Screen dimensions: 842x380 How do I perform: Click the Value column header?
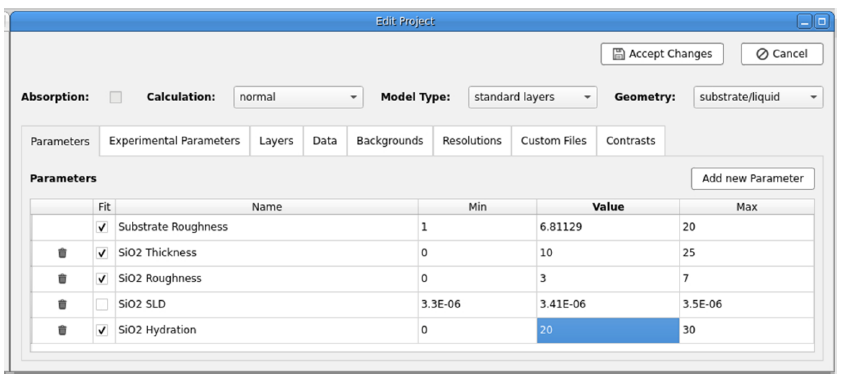click(x=608, y=207)
